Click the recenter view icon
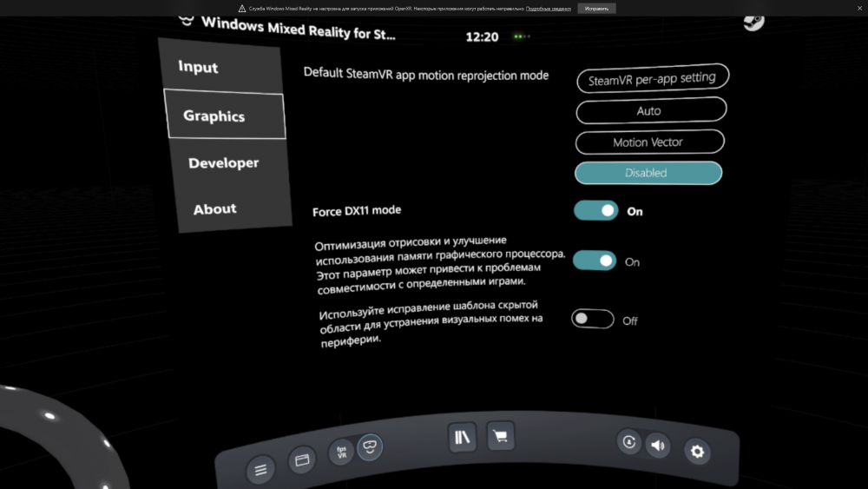This screenshot has height=489, width=868. [x=628, y=442]
